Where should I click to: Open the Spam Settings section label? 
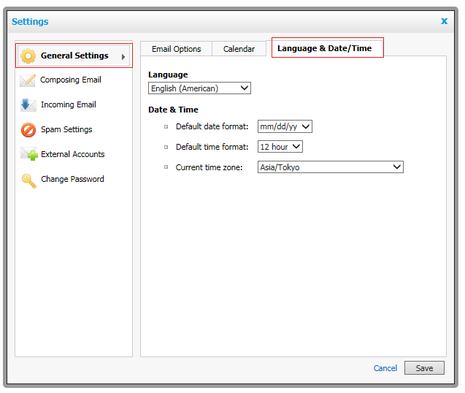click(x=66, y=129)
